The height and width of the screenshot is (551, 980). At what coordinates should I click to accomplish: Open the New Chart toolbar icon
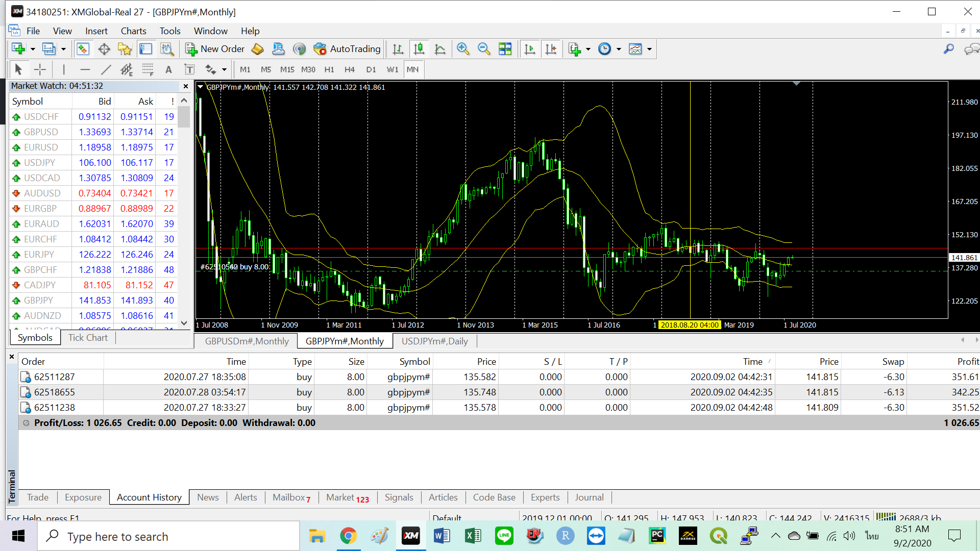pos(18,49)
